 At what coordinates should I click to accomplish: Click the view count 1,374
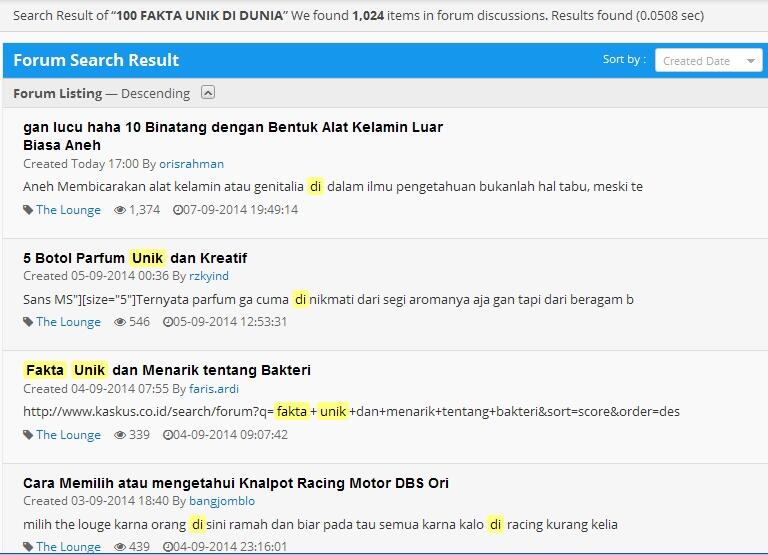pyautogui.click(x=144, y=210)
